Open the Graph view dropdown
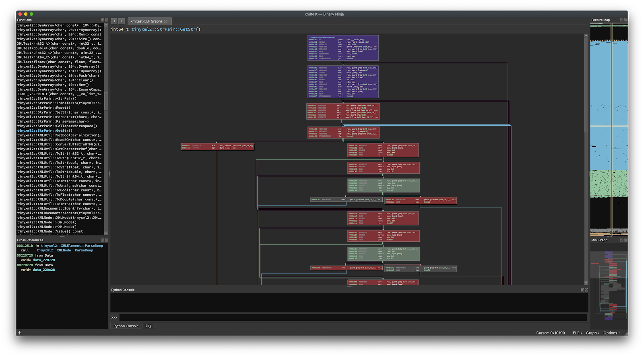Viewport: 644px width, 357px height. click(592, 333)
